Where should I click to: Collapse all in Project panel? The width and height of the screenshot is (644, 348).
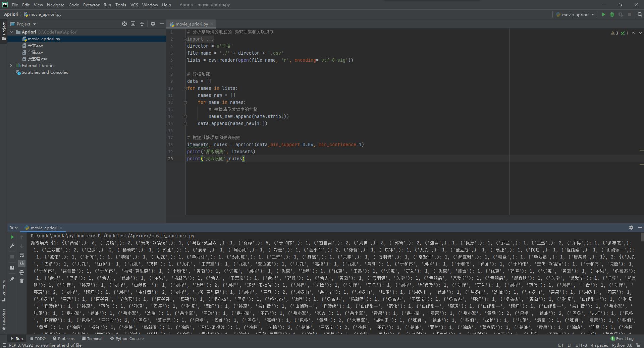(x=142, y=24)
